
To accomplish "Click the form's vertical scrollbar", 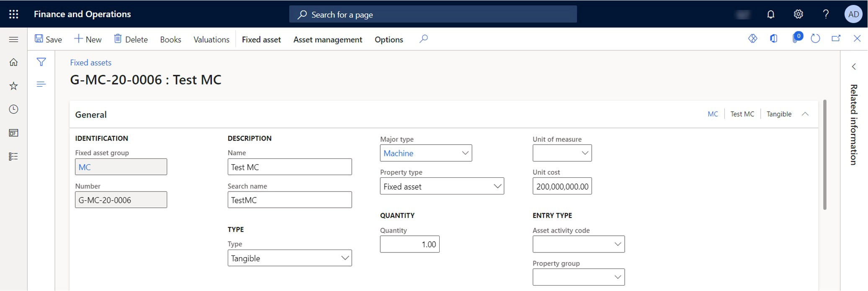I will click(x=825, y=155).
